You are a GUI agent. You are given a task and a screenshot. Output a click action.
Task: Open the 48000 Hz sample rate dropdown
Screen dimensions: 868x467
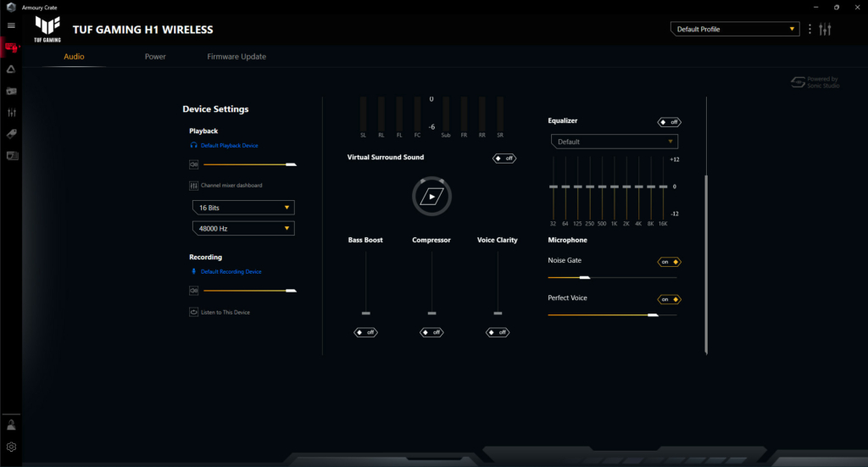pyautogui.click(x=242, y=229)
